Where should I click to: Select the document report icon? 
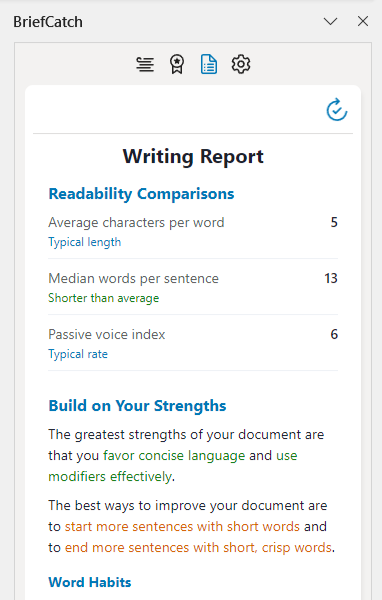209,64
